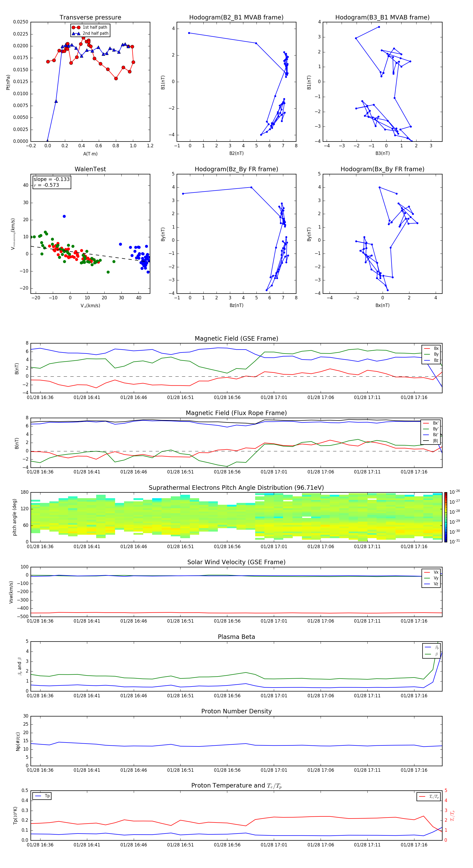Click the Tp legend box in temperature panel

(42, 796)
